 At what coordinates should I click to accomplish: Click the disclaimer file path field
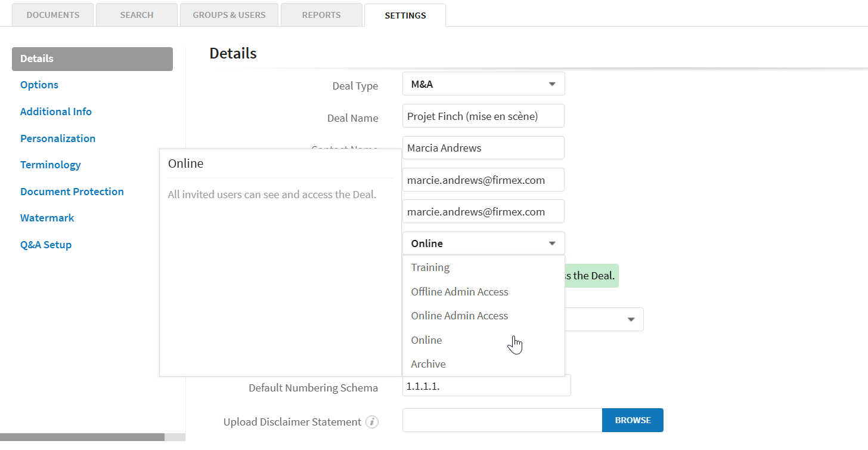[x=503, y=420]
